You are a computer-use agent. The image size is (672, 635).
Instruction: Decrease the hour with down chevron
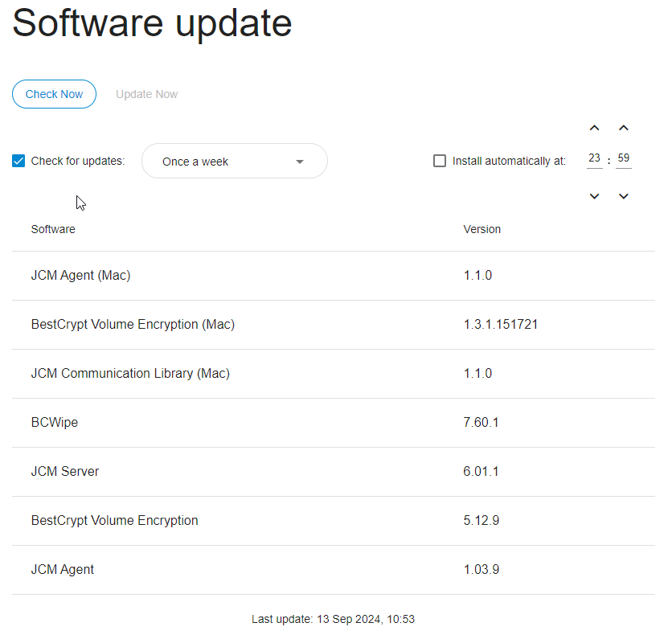[594, 196]
